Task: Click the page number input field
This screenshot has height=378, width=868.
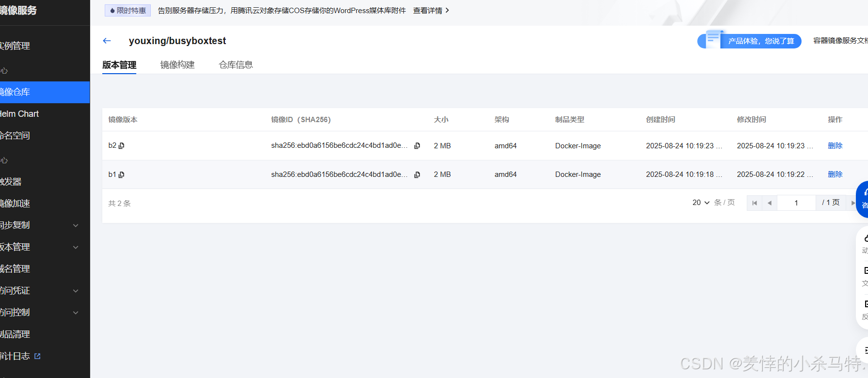Action: pos(796,203)
